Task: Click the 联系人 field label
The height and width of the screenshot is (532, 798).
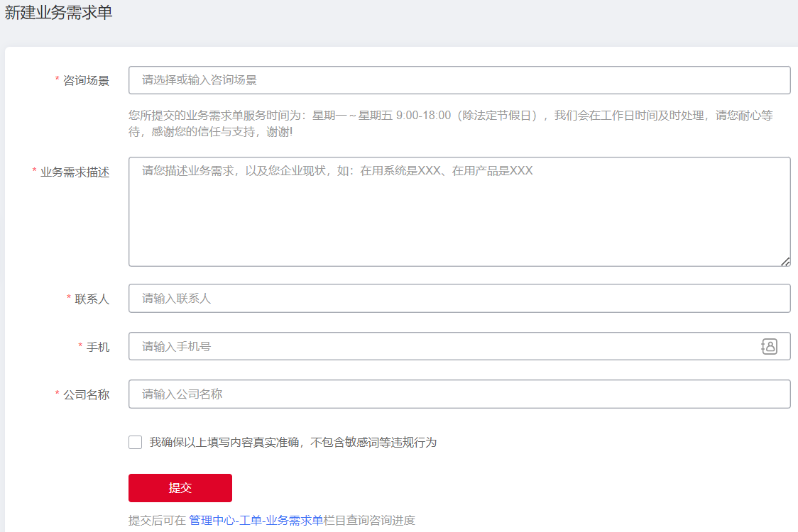Action: pyautogui.click(x=92, y=299)
